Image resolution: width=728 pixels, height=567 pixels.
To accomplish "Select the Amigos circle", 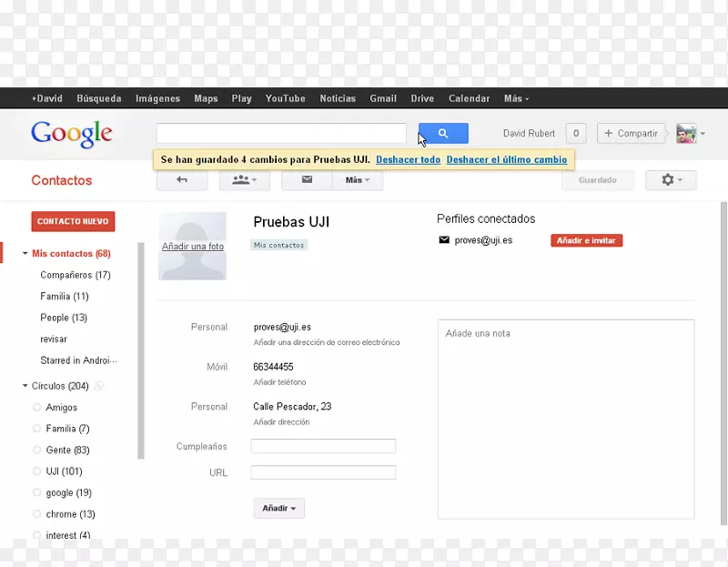I will point(61,407).
